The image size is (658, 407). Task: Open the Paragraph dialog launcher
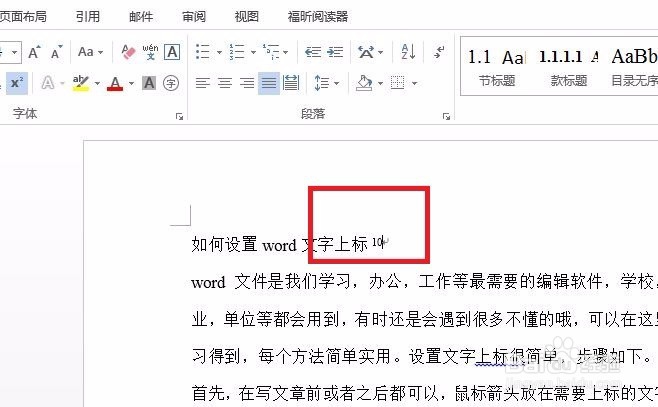click(446, 116)
